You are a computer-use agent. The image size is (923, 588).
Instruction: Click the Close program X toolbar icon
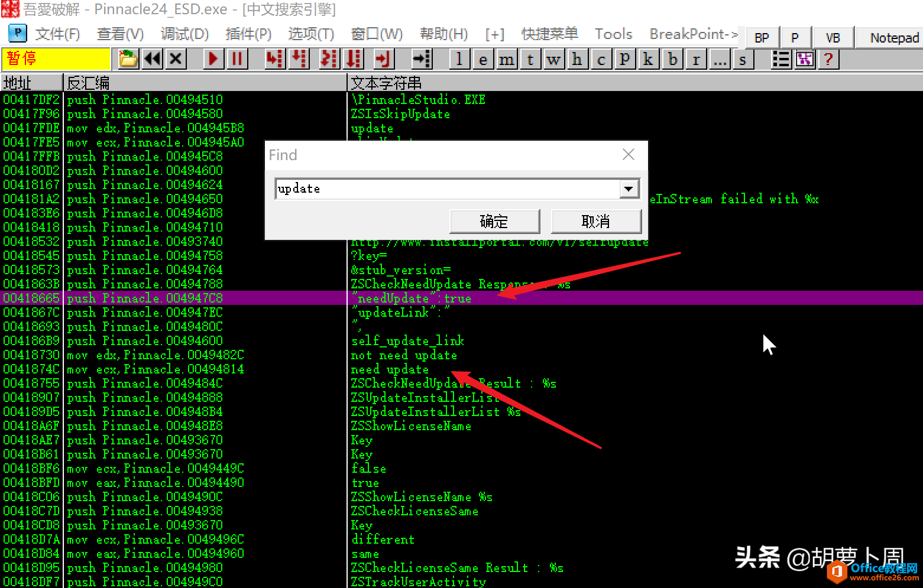(x=176, y=59)
